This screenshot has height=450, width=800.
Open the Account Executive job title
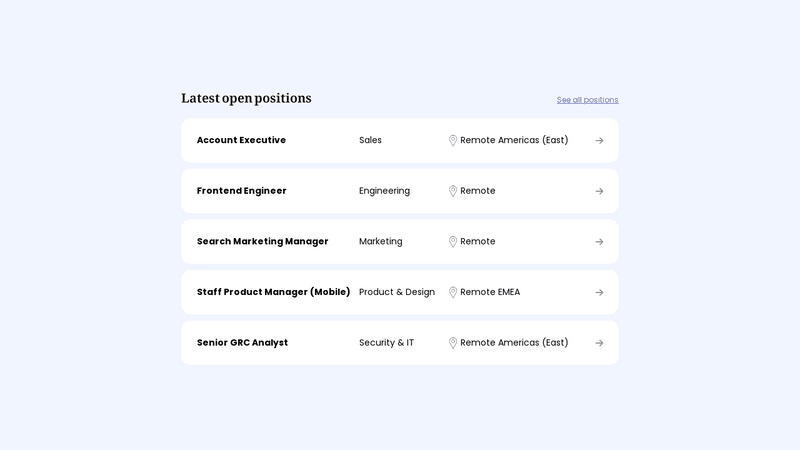click(241, 140)
